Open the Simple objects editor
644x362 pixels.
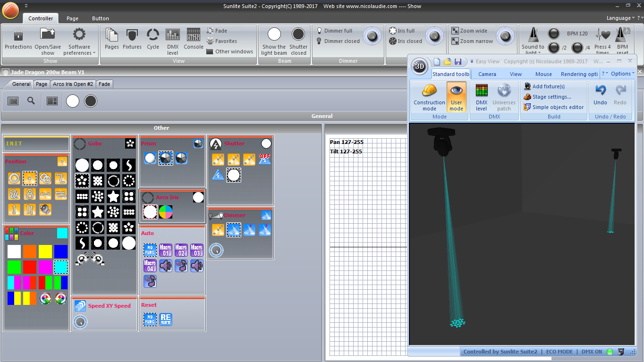click(553, 107)
